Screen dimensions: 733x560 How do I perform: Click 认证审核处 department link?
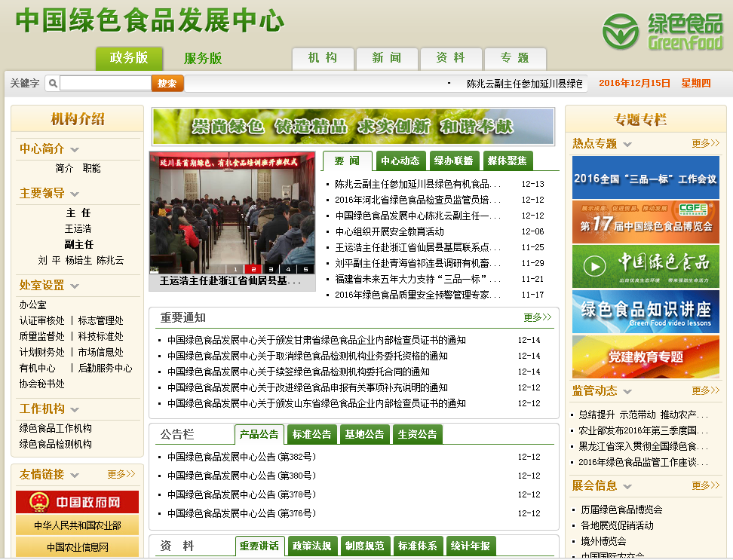[x=41, y=321]
